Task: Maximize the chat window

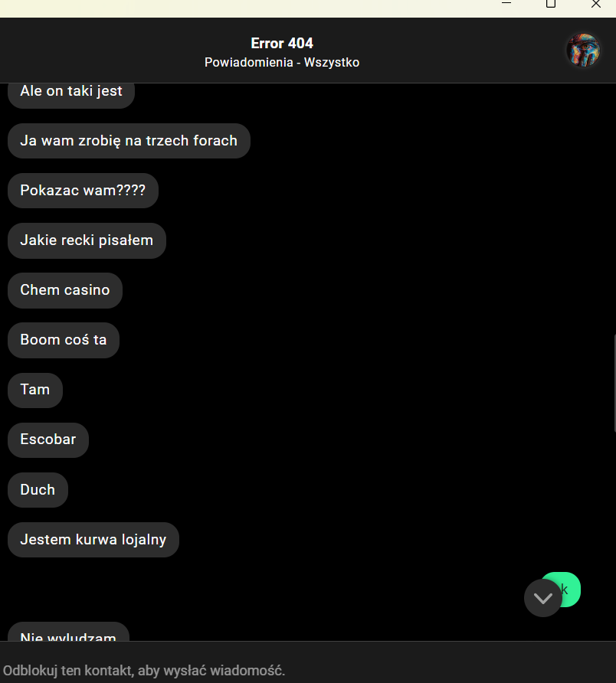Action: point(551,4)
